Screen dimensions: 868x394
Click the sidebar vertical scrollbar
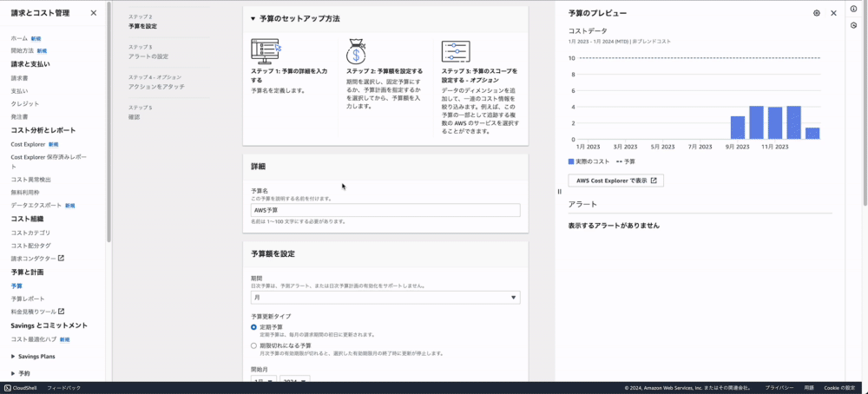click(108, 121)
